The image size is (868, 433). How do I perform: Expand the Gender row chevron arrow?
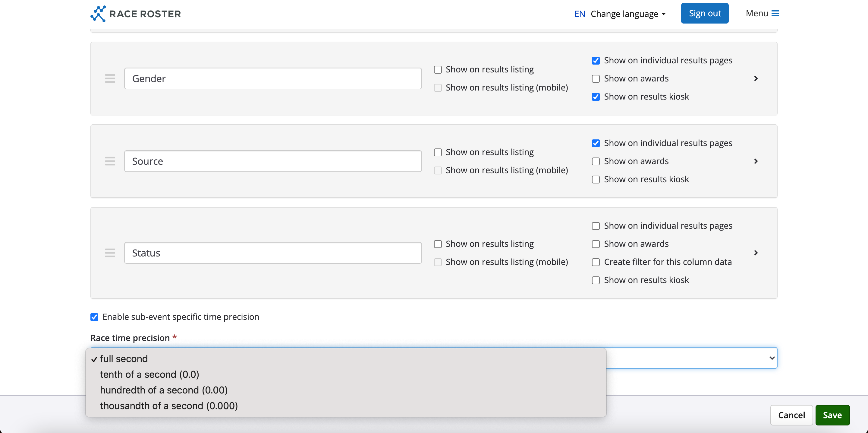click(x=756, y=78)
